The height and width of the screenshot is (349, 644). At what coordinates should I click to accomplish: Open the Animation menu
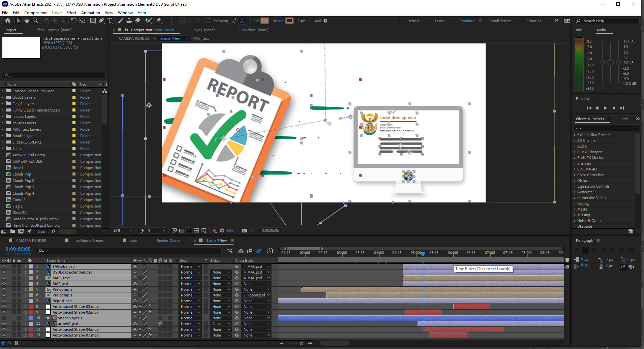tap(90, 13)
